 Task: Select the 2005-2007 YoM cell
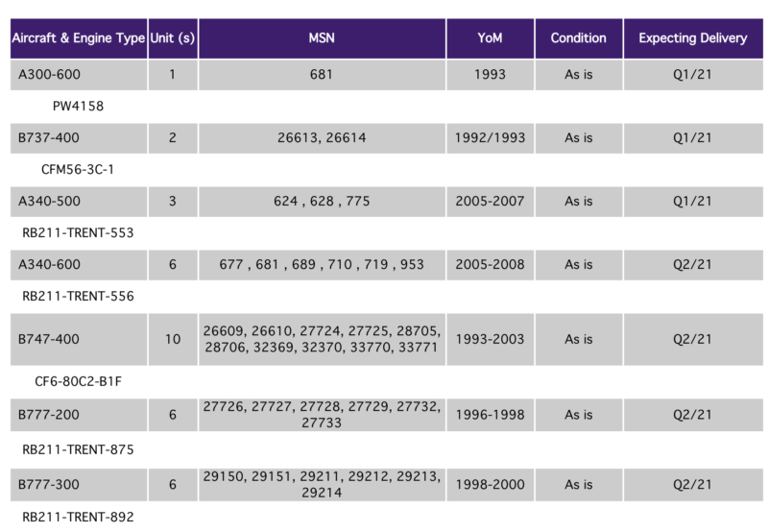(x=490, y=202)
